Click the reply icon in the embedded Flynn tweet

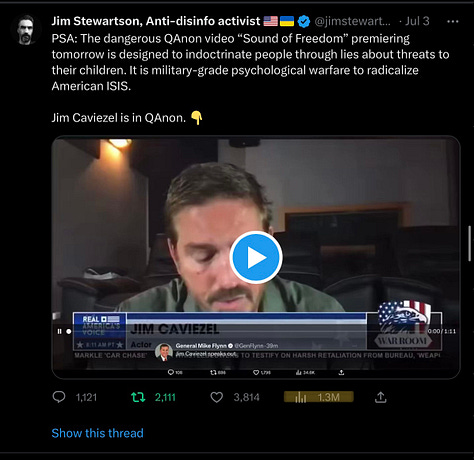(x=171, y=372)
